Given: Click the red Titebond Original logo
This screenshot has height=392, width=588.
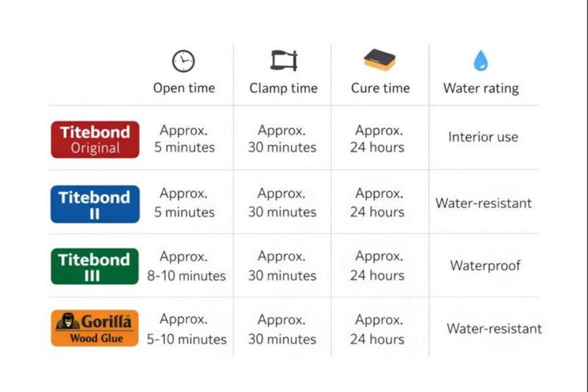Looking at the screenshot, I should tap(95, 139).
